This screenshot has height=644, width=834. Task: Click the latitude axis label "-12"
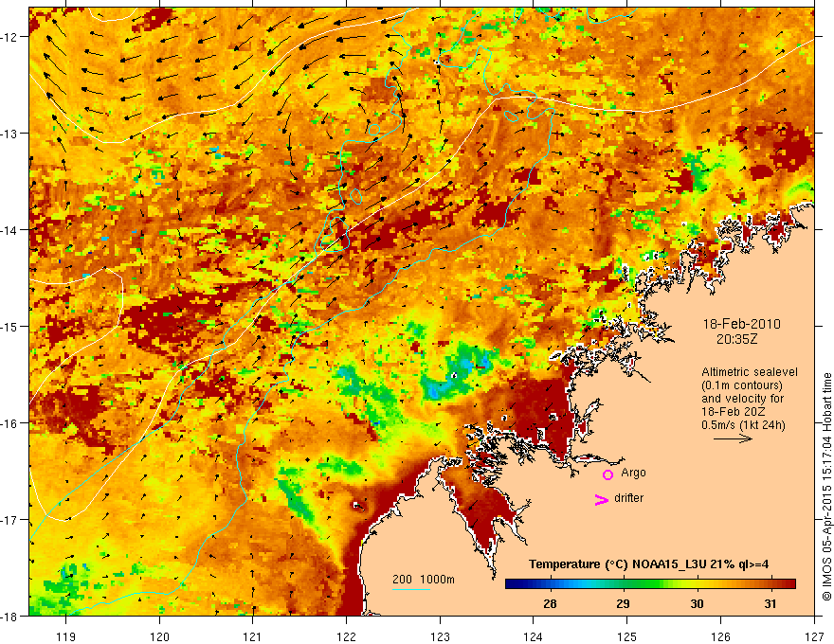point(9,37)
